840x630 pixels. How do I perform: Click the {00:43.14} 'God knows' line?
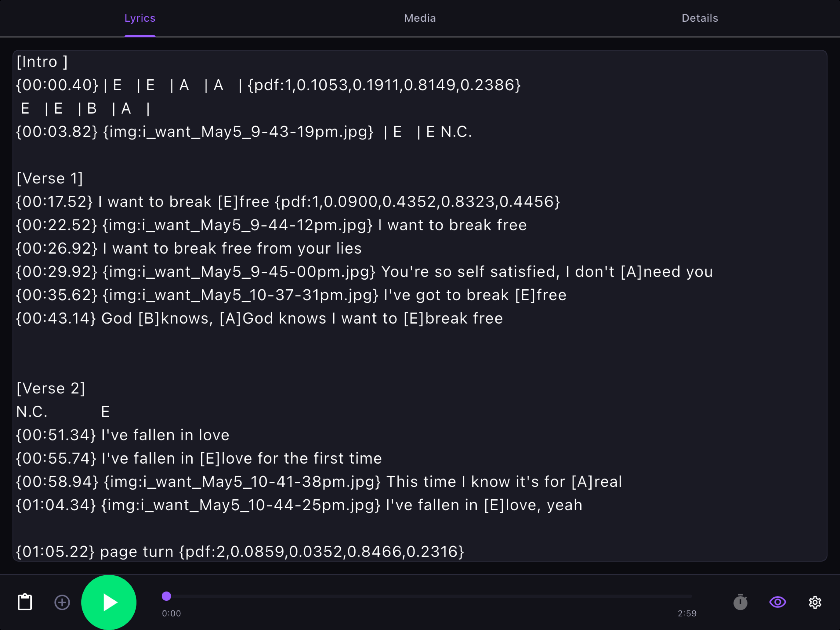(259, 318)
